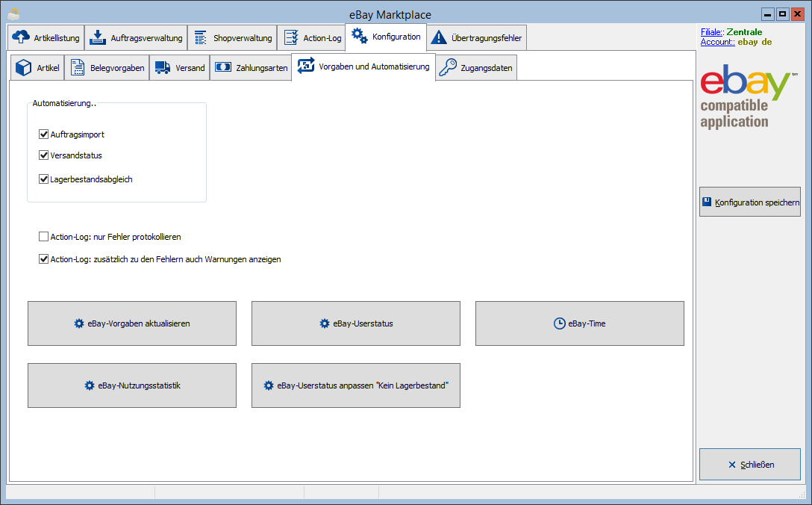Open the Zugangsdaten sub-tab
This screenshot has height=505, width=812.
(476, 68)
